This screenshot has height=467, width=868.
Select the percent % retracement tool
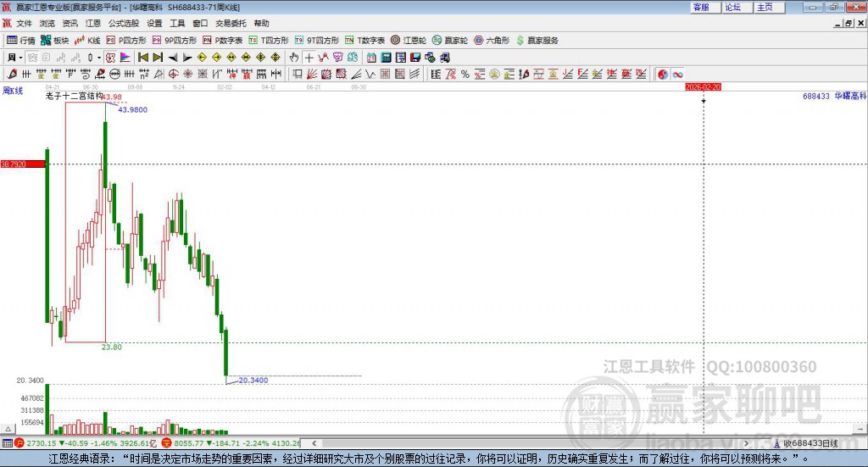(465, 74)
